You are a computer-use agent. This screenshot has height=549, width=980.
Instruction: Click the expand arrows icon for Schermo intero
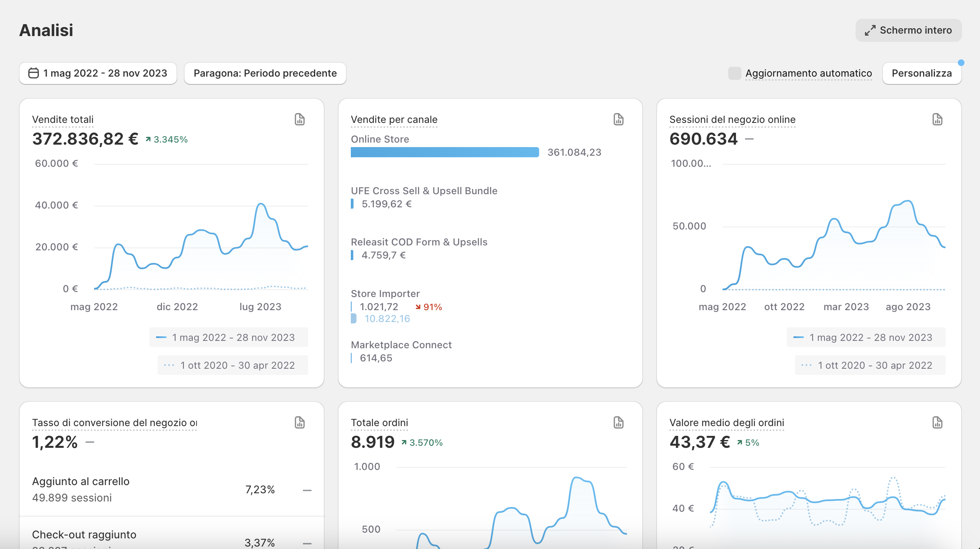point(870,30)
